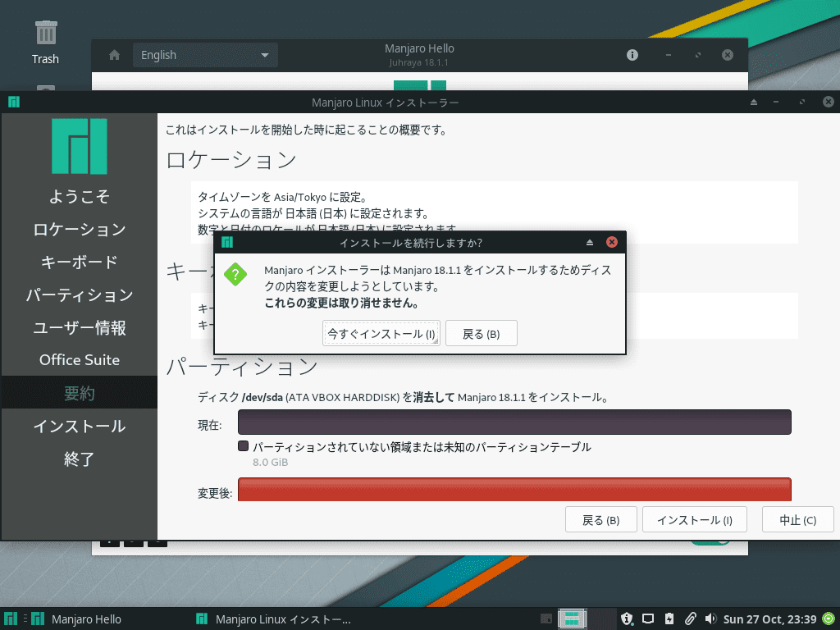
Task: Click 今すぐインストール in the confirmation dialog
Action: (380, 333)
